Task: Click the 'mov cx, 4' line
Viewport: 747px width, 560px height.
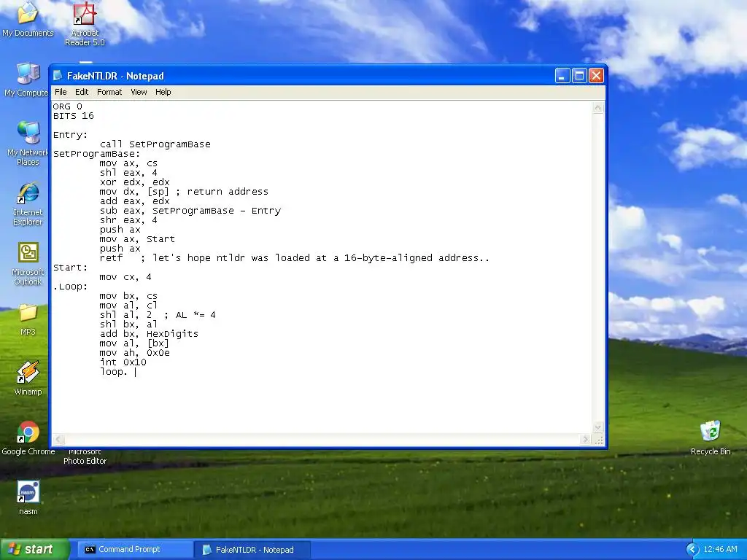Action: 125,277
